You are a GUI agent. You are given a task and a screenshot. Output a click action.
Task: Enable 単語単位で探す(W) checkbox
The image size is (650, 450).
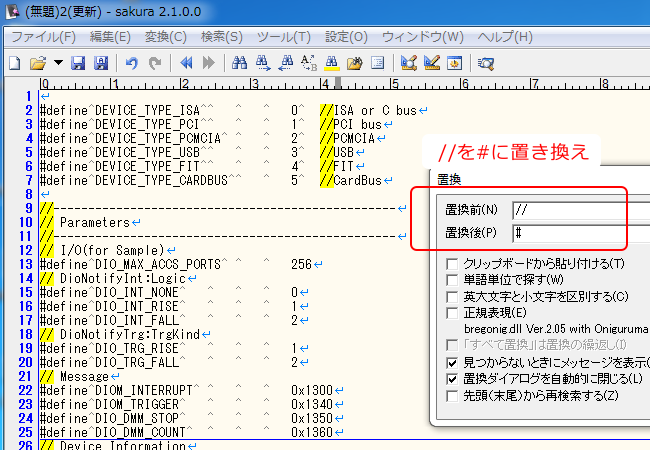click(452, 280)
